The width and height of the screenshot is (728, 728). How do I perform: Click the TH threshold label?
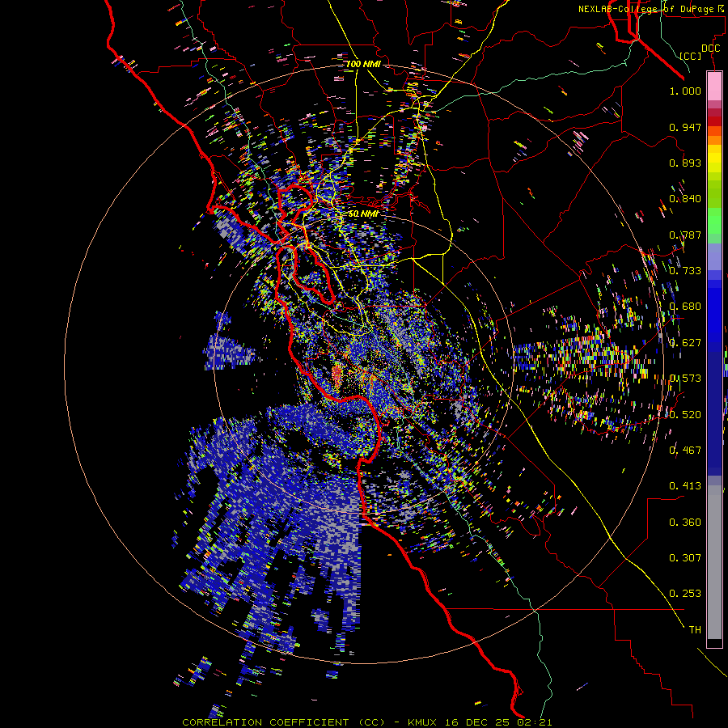point(695,630)
